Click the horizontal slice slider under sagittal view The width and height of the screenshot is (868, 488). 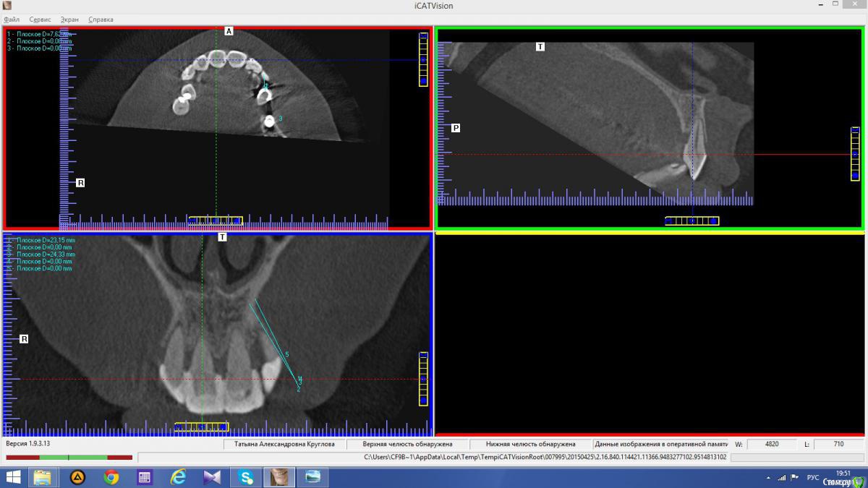pos(692,221)
